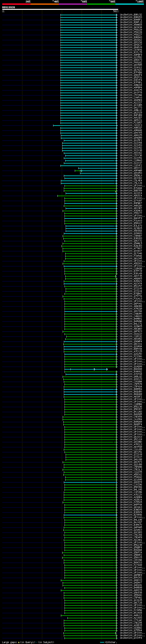
Task: Click the UniRef100_B6KVF9 label
Action: (131, 218)
